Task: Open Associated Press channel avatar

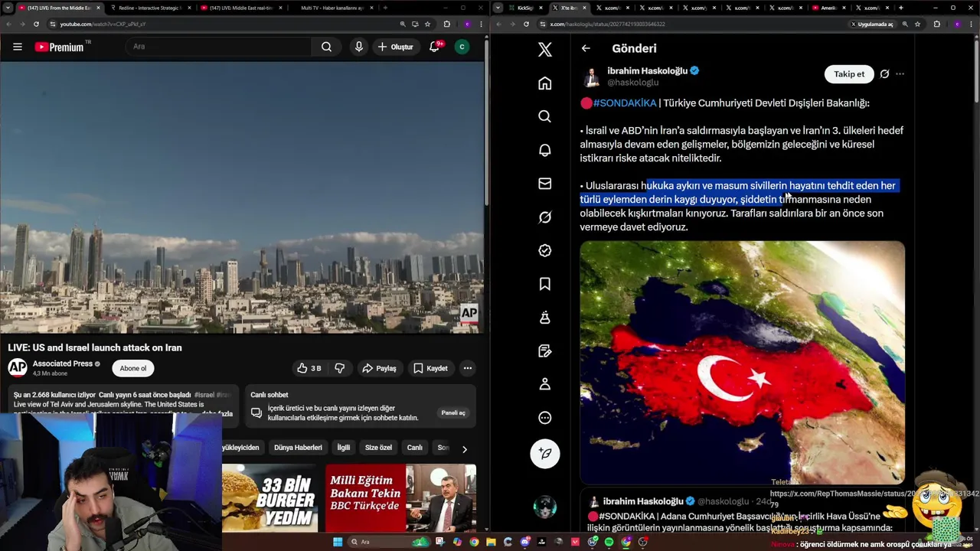Action: pos(18,367)
